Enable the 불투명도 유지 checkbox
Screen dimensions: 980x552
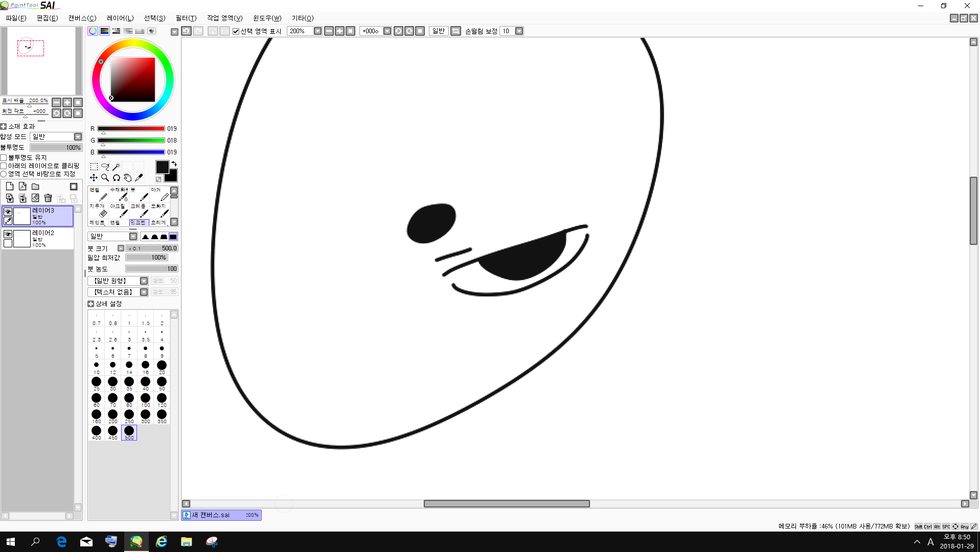4,157
